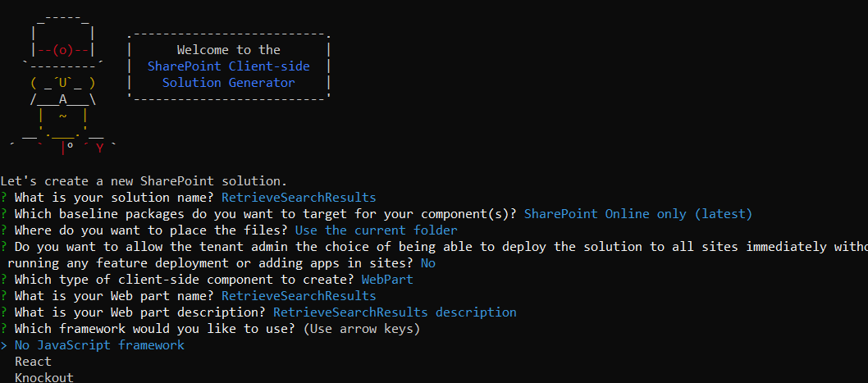868x383 pixels.
Task: Click 'Let's create a new SharePoint solution.' line
Action: (x=144, y=181)
